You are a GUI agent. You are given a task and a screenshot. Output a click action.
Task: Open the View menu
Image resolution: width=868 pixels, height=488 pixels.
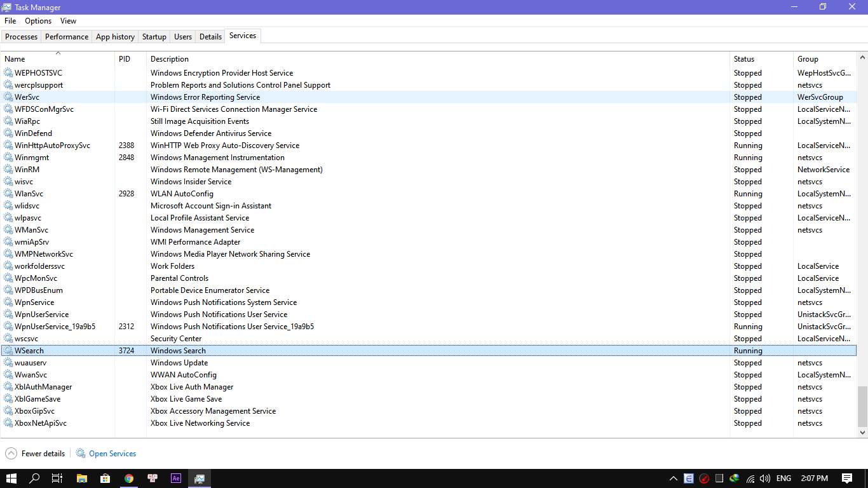click(69, 21)
